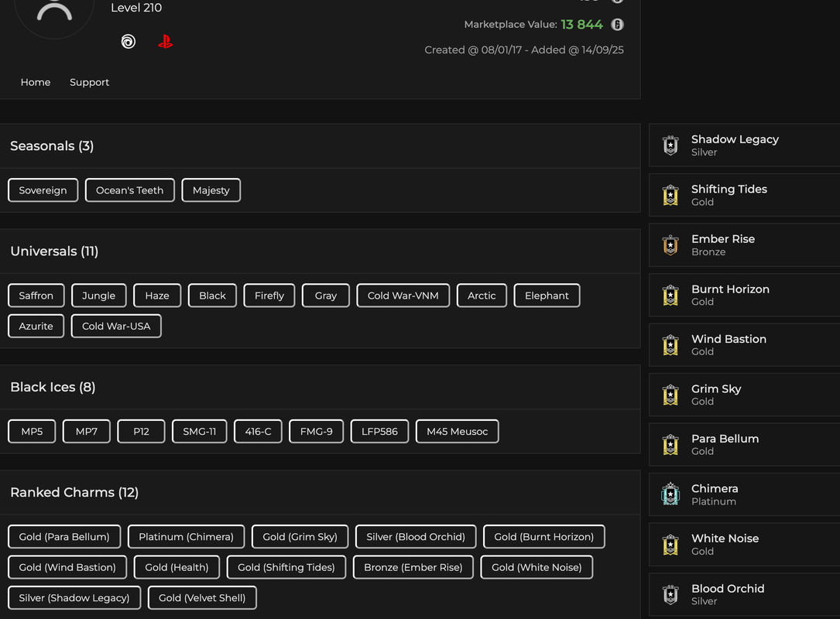840x619 pixels.
Task: Click the Grim Sky gold rank emblem
Action: click(670, 395)
